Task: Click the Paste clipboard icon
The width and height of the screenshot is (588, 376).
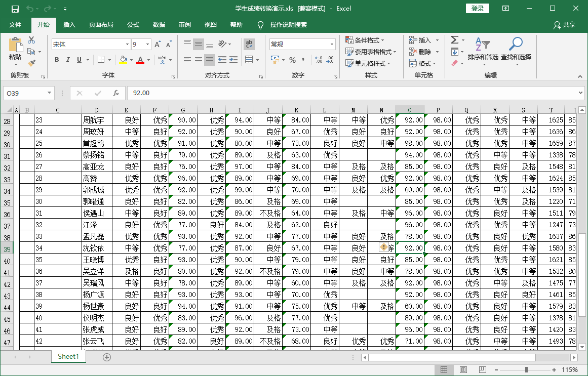Action: tap(15, 44)
